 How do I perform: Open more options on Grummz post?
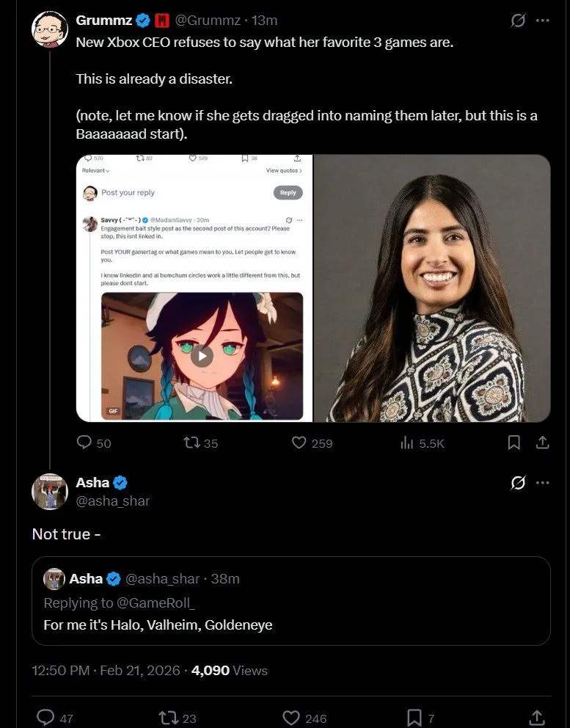point(543,21)
